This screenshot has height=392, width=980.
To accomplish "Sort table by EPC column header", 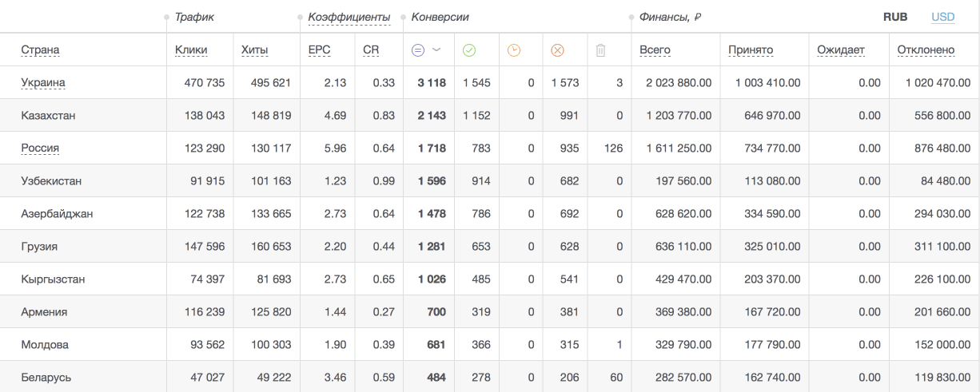I will (x=319, y=50).
